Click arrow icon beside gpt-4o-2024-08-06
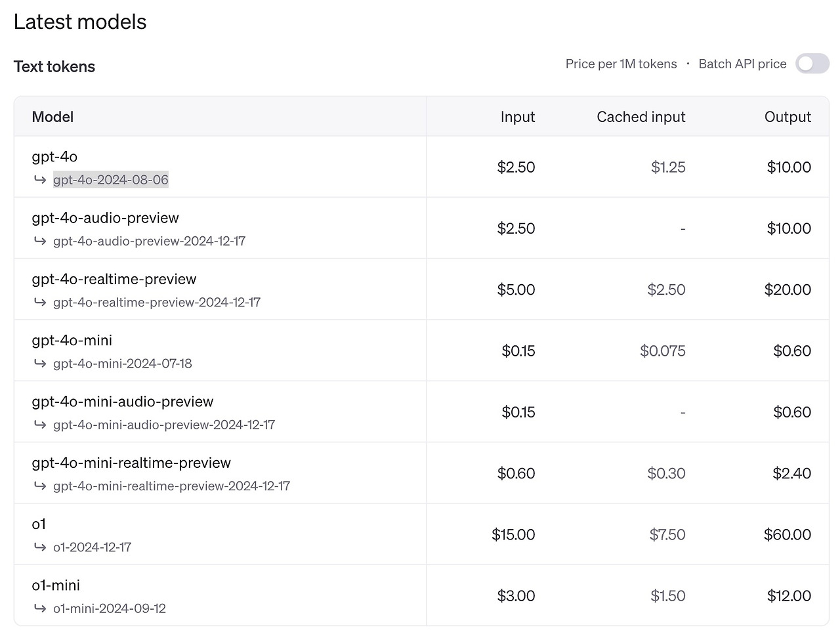 point(40,180)
